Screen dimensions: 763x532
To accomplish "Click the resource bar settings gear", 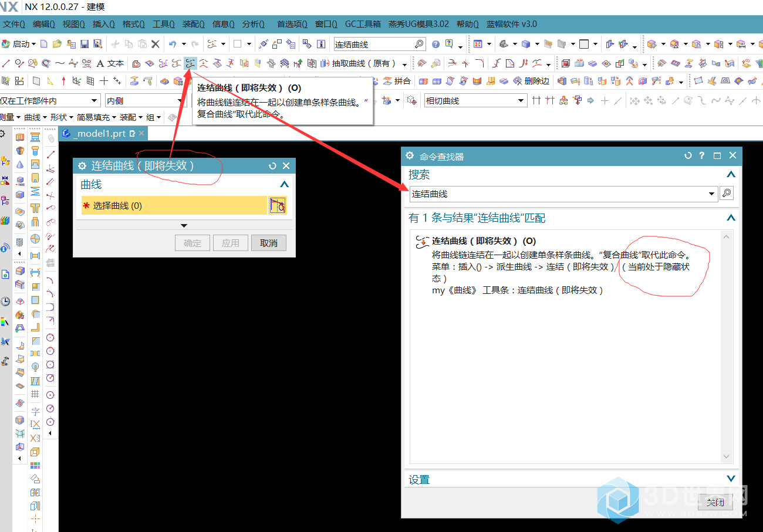I will [x=3, y=134].
